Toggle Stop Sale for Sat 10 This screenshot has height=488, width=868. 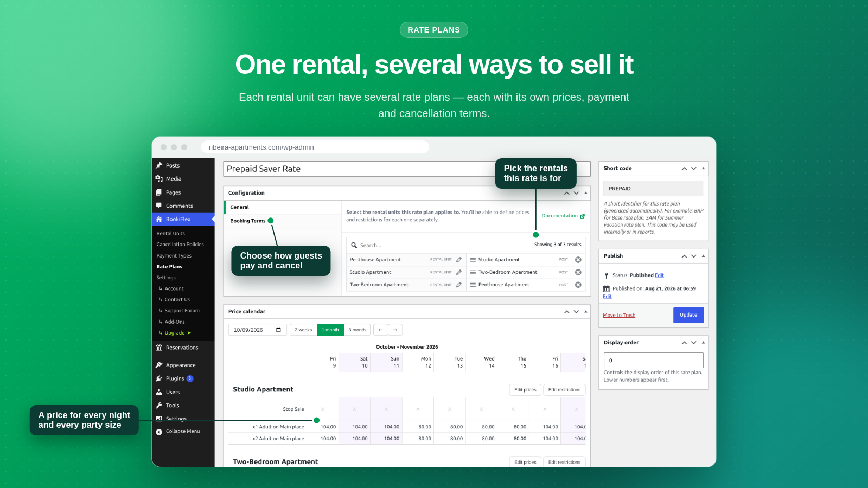pyautogui.click(x=354, y=409)
